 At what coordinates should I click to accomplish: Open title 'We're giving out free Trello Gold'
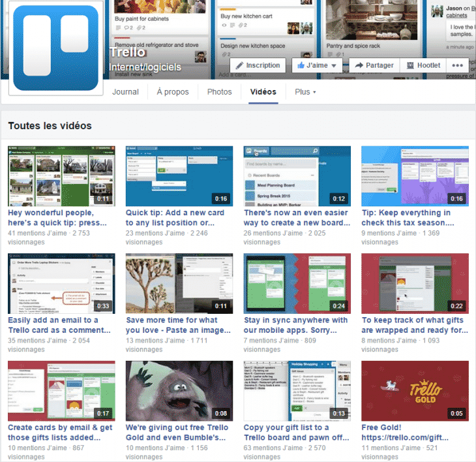pyautogui.click(x=177, y=433)
